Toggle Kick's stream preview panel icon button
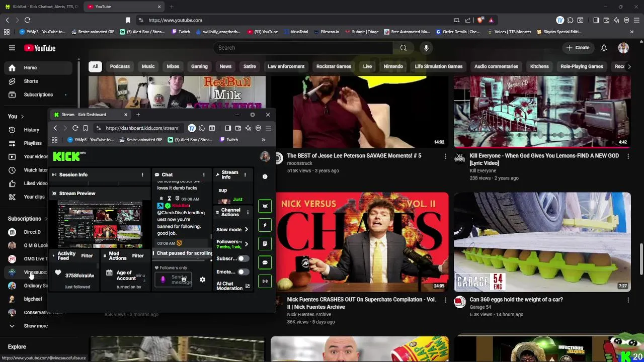Image resolution: width=644 pixels, height=362 pixels. [265, 206]
